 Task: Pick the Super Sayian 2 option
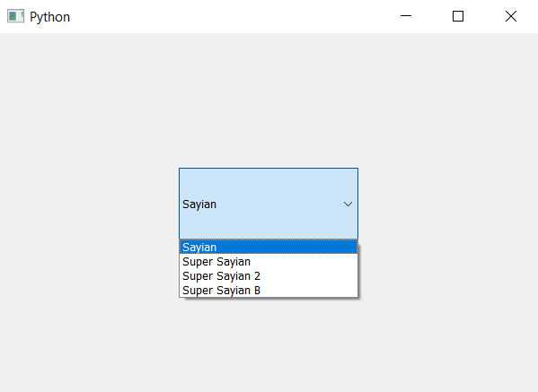coord(269,276)
